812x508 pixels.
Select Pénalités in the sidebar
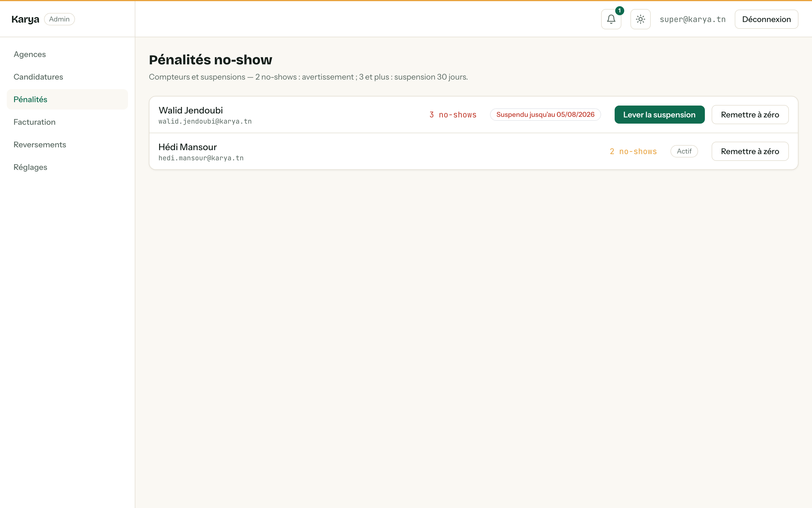(x=67, y=99)
